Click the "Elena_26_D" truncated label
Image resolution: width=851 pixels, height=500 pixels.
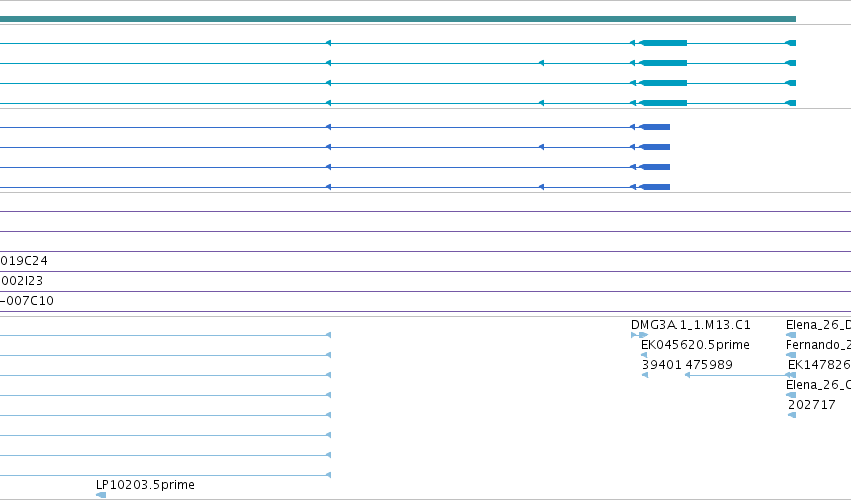[818, 325]
